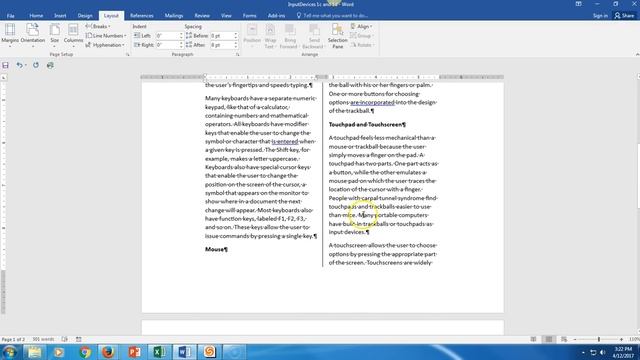
Task: Switch to the View tab
Action: [226, 16]
